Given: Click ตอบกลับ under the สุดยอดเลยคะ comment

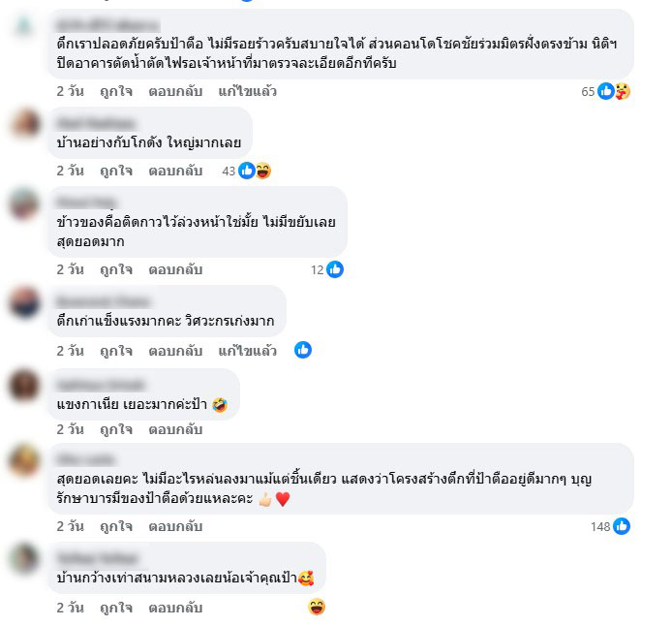Looking at the screenshot, I should click(175, 526).
